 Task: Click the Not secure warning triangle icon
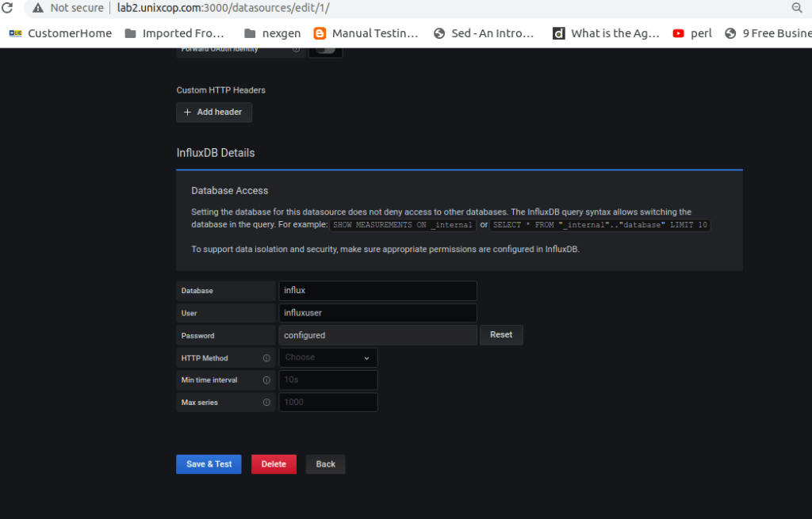38,8
